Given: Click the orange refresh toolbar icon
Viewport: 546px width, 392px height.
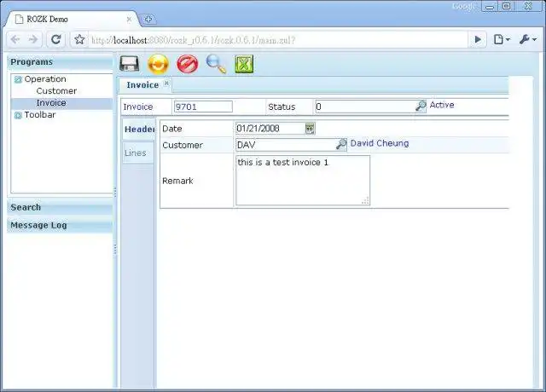Looking at the screenshot, I should [x=158, y=64].
